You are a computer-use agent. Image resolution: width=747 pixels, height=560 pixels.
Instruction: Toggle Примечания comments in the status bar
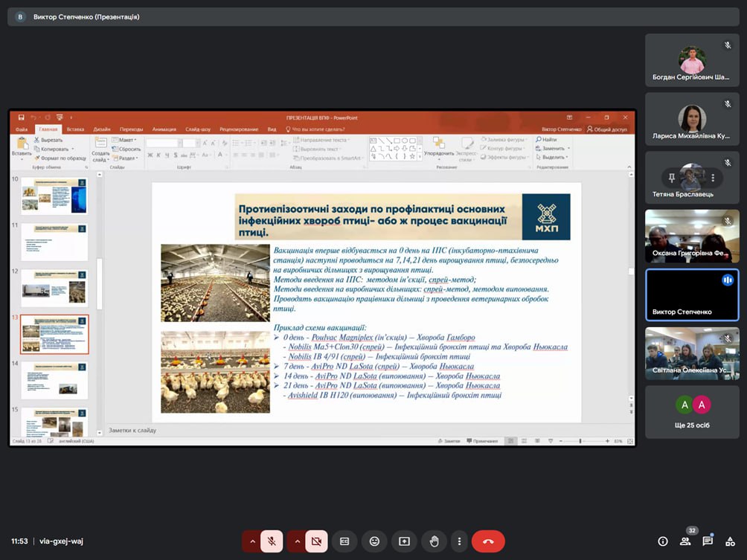pyautogui.click(x=482, y=442)
